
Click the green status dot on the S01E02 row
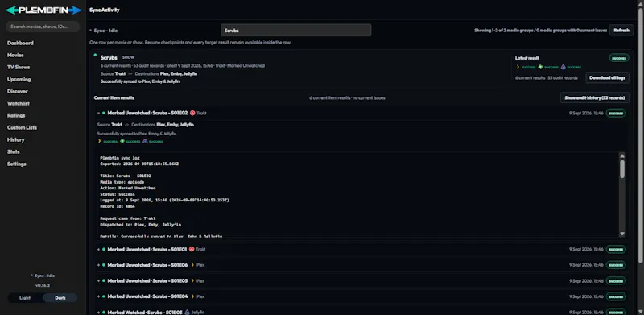(104, 113)
